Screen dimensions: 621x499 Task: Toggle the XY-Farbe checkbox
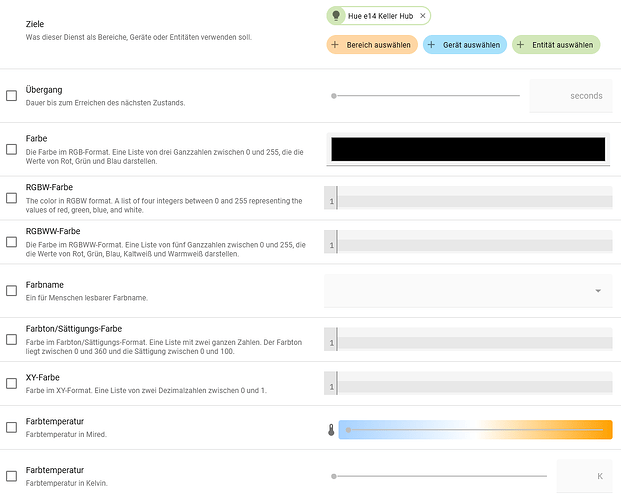[x=11, y=382]
